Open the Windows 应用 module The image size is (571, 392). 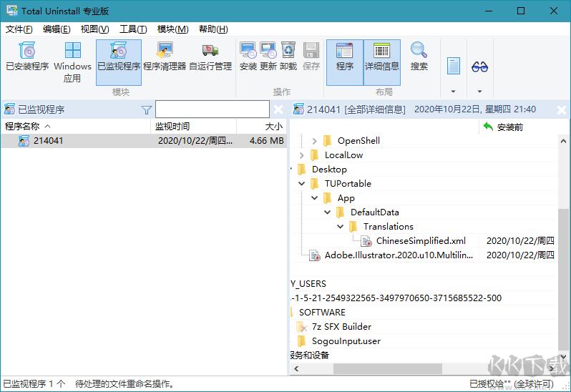click(72, 62)
